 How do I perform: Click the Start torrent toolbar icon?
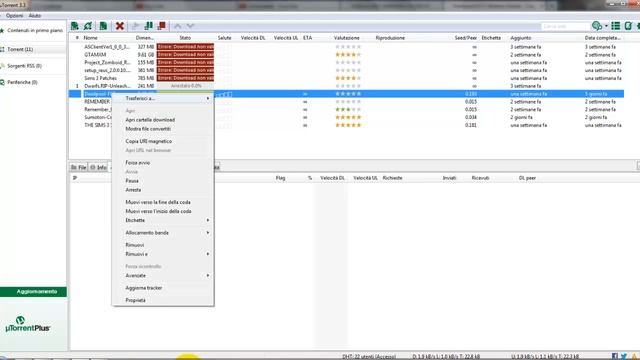[x=136, y=26]
